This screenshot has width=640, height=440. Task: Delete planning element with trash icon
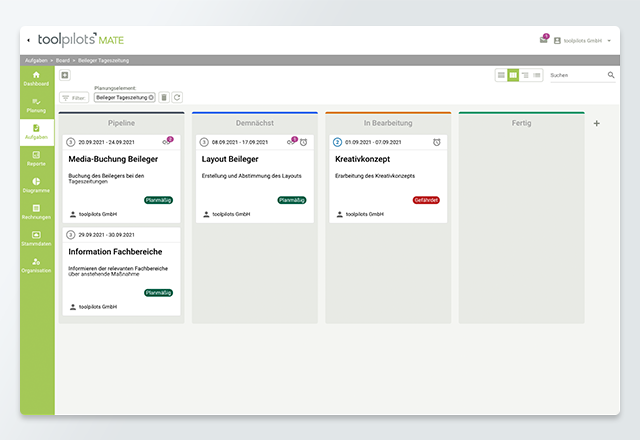(164, 97)
